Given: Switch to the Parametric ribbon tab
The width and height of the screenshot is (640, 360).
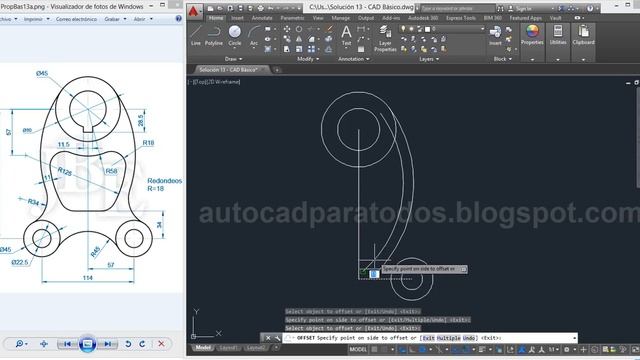Looking at the screenshot, I should point(292,18).
